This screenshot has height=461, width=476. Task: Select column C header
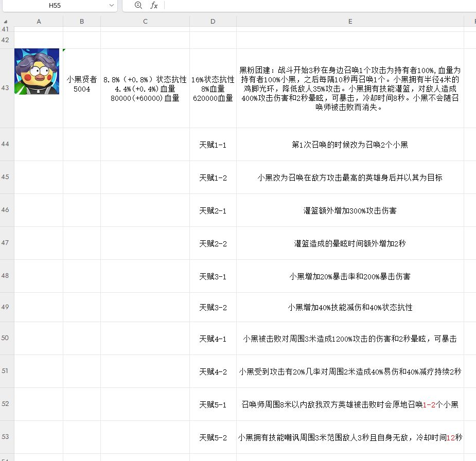[x=145, y=22]
